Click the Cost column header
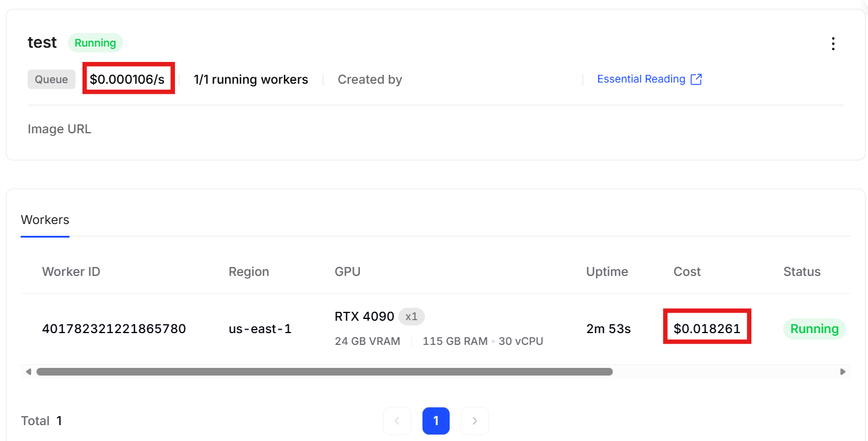The image size is (868, 441). (x=687, y=272)
